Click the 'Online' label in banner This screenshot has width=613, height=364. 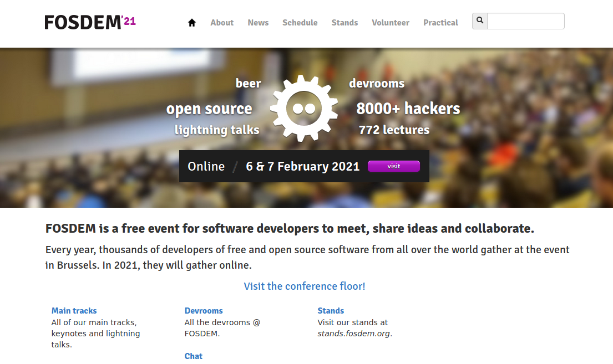tap(206, 166)
